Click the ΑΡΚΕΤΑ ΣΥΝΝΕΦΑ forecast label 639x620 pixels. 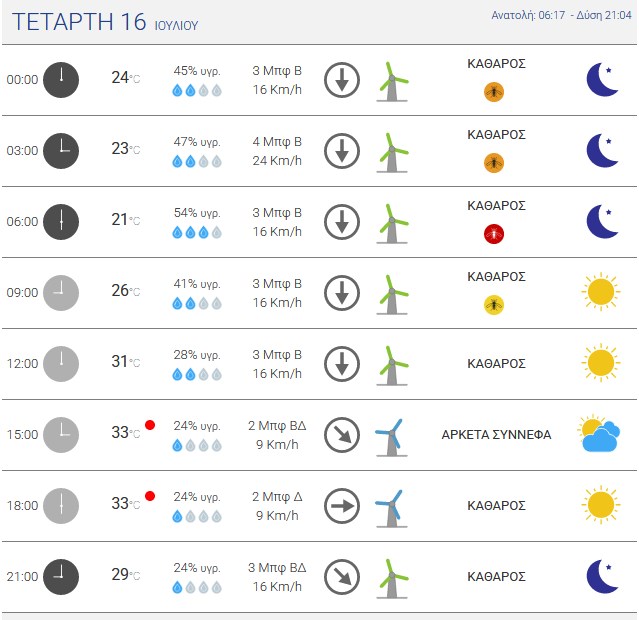[x=496, y=435]
